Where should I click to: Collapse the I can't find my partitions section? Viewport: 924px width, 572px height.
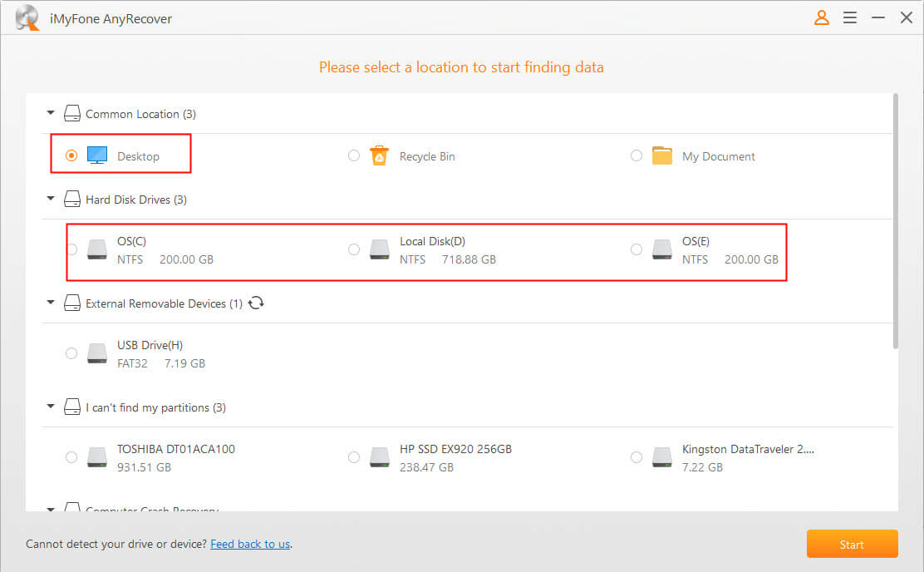pyautogui.click(x=51, y=407)
